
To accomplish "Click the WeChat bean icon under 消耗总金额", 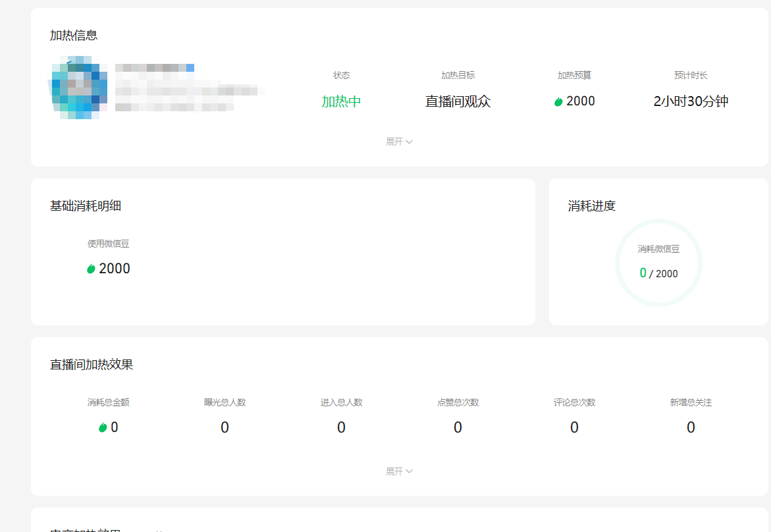I will (103, 427).
